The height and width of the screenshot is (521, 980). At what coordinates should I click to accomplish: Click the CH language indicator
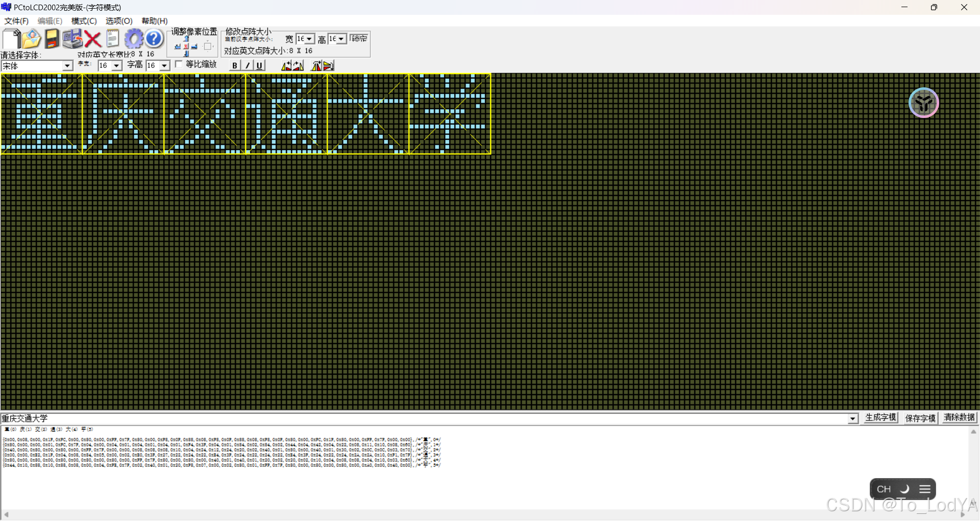coord(884,489)
